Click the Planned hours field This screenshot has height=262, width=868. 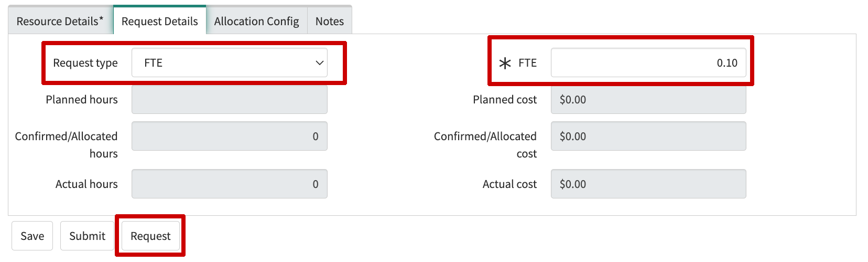229,100
